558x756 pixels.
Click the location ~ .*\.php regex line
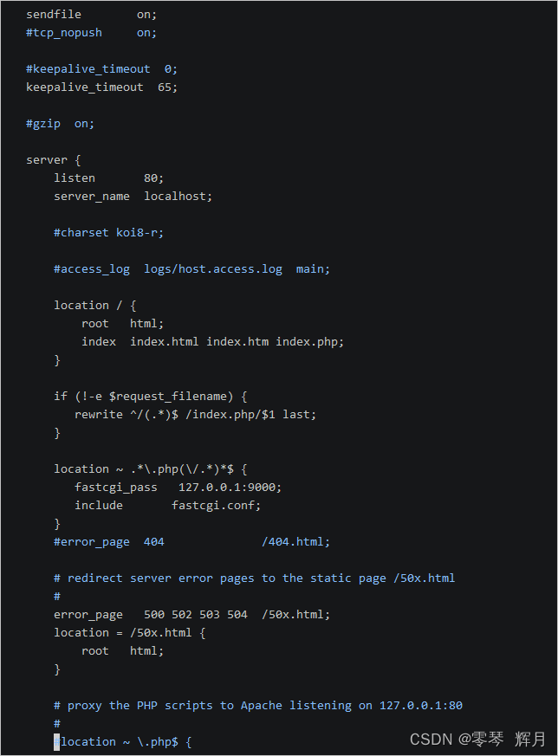pyautogui.click(x=151, y=469)
